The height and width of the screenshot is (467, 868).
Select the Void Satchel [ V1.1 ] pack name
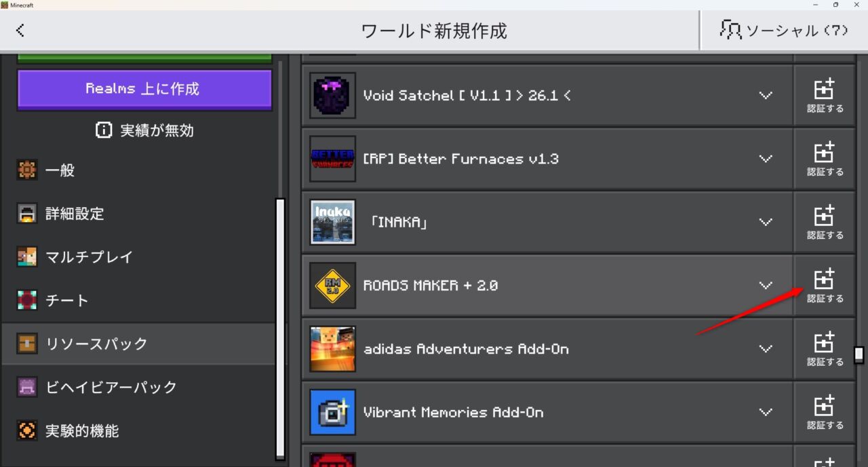(467, 96)
